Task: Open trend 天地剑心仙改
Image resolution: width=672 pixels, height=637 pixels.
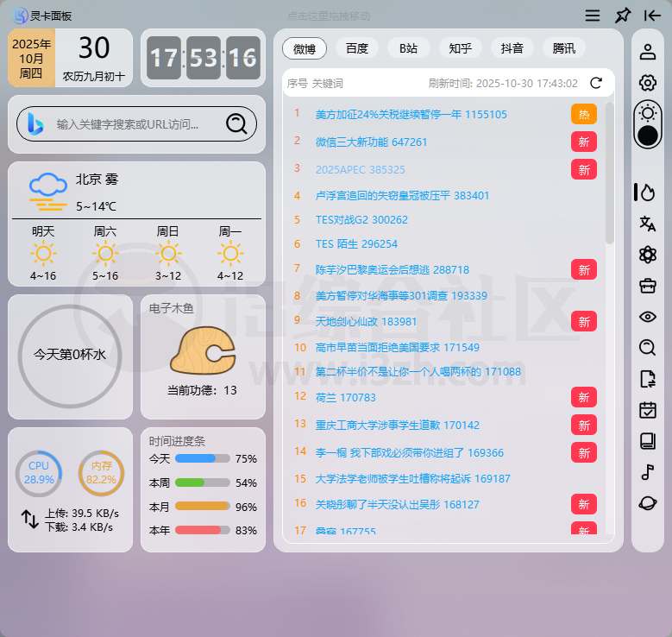Action: point(366,321)
